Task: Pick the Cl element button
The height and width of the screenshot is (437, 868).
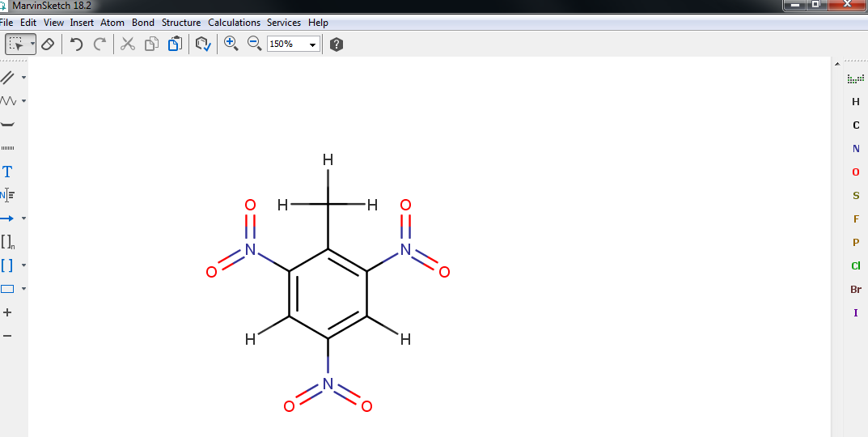Action: pyautogui.click(x=855, y=265)
